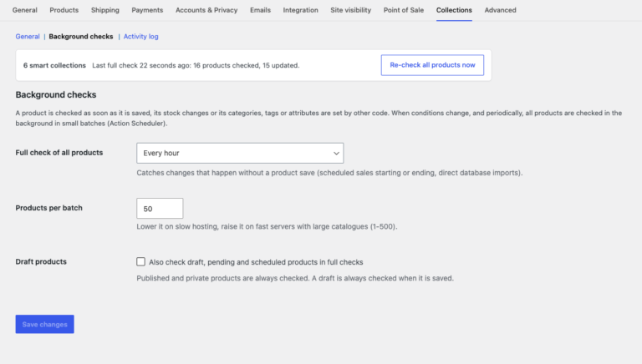Click the '6 smart collections' text
This screenshot has height=364, width=642.
click(54, 65)
